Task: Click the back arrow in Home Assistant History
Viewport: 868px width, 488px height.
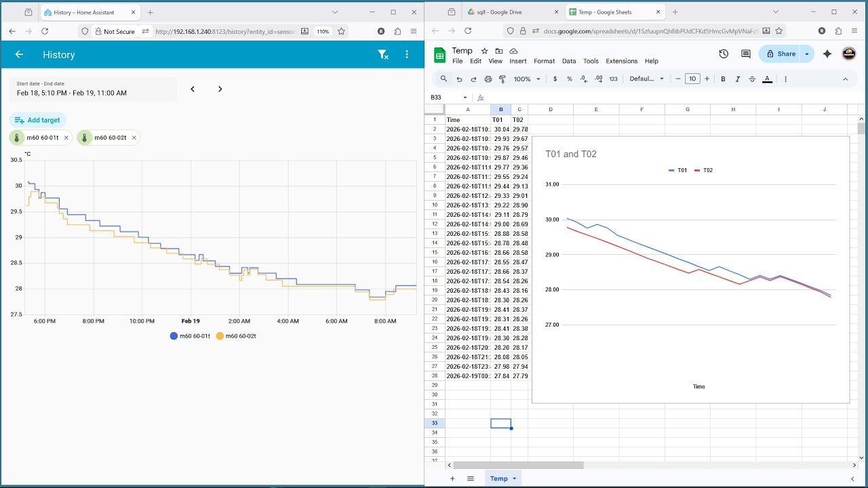Action: [19, 55]
